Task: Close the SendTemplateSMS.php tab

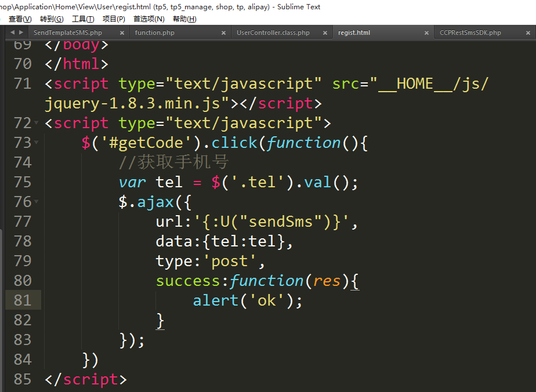Action: (x=122, y=33)
